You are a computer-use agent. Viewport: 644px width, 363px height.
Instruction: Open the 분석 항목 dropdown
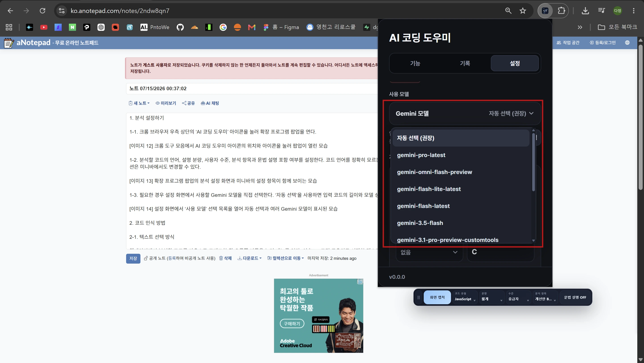click(545, 297)
